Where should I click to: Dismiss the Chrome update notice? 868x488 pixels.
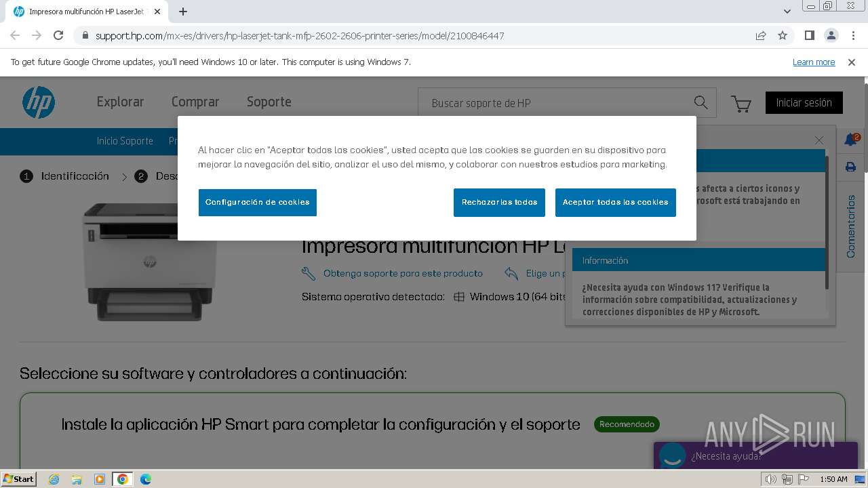click(852, 62)
